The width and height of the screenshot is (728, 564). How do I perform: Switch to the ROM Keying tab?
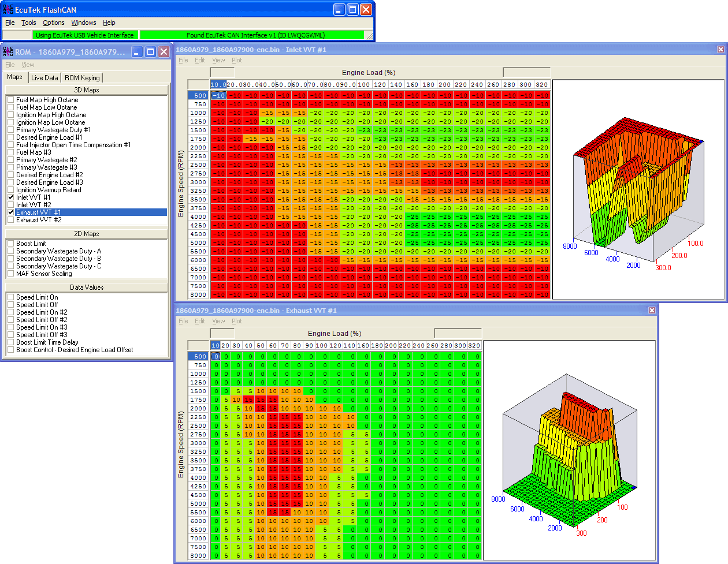click(x=82, y=78)
